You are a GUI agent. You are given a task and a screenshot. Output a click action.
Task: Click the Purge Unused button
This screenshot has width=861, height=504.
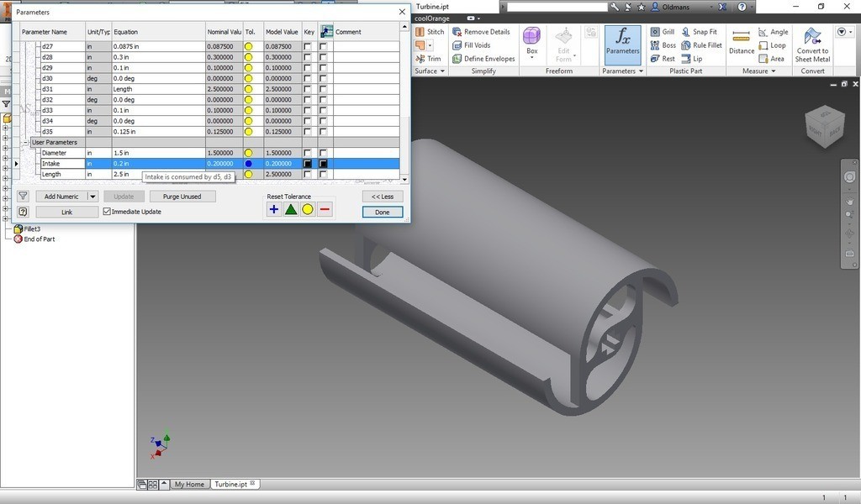coord(182,197)
